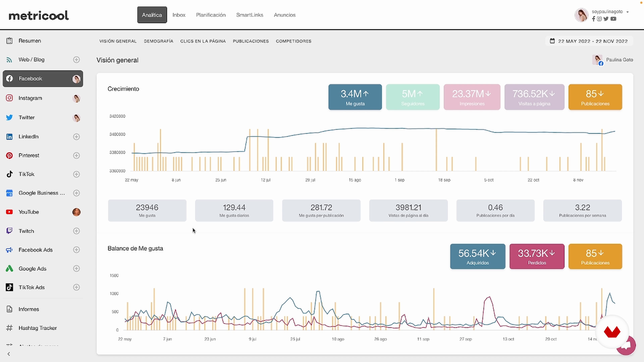This screenshot has width=644, height=362.
Task: Toggle the Adquiridos series card
Action: coord(477,257)
